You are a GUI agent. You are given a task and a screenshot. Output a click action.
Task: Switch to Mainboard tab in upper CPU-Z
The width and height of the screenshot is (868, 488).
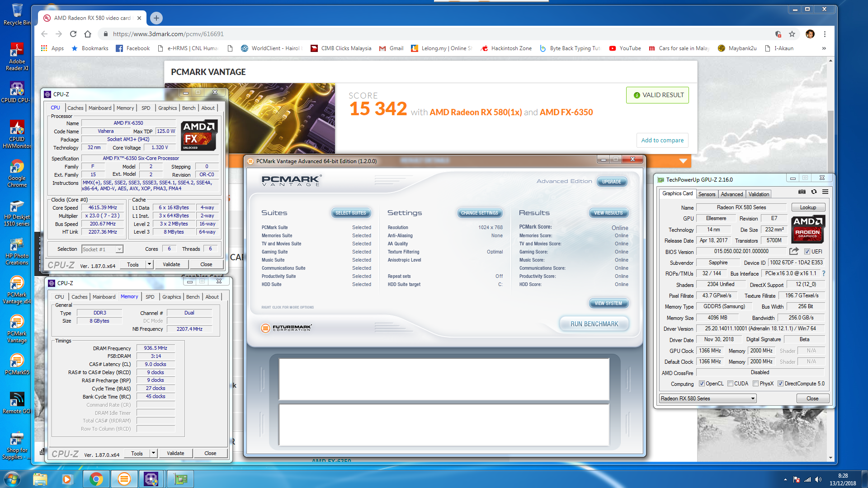100,108
